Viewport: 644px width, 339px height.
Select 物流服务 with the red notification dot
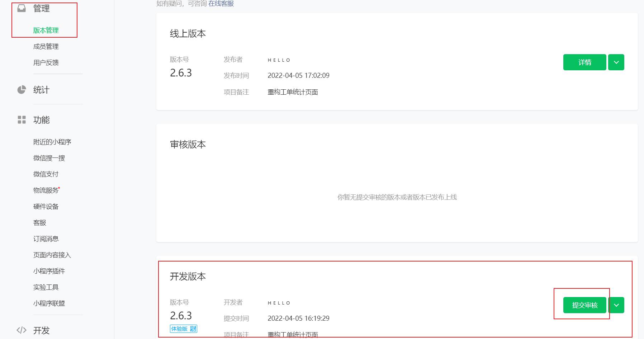46,190
